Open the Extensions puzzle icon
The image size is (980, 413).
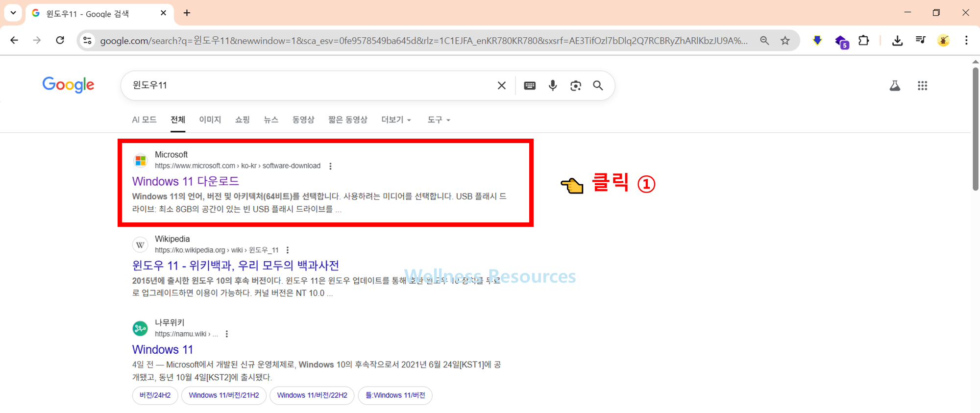click(x=864, y=40)
